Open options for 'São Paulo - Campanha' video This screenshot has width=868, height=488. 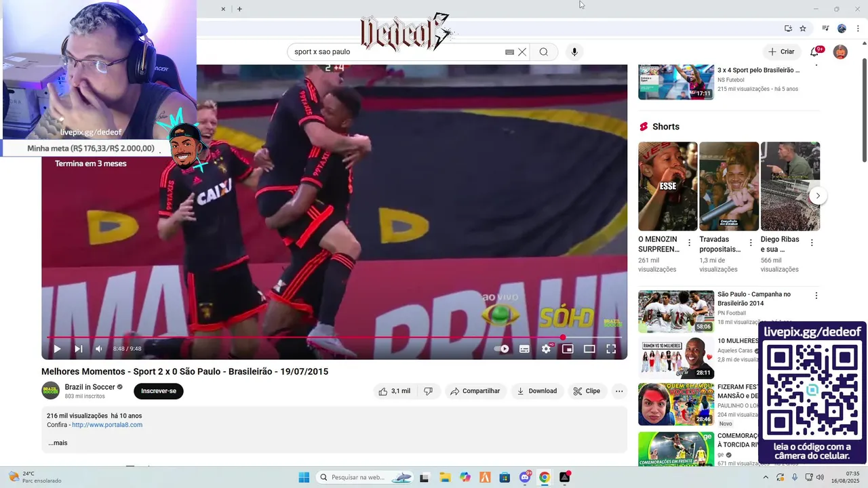coord(816,296)
